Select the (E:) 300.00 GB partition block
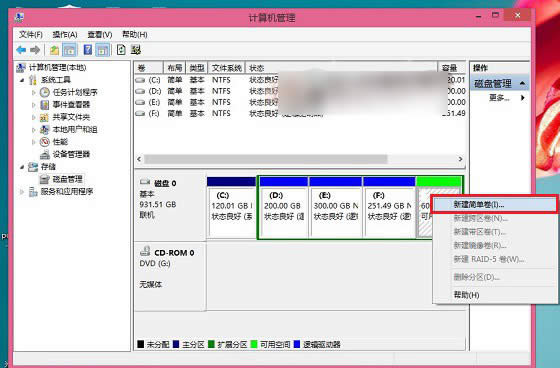 [x=335, y=207]
